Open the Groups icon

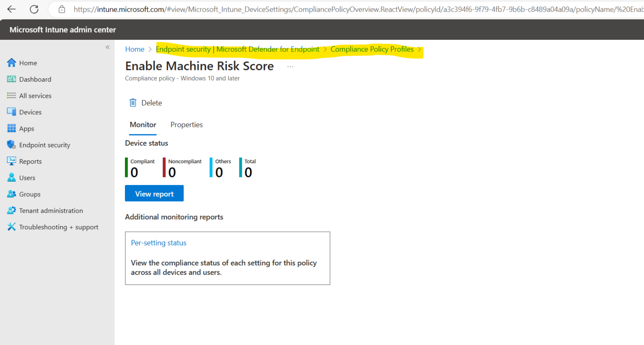point(12,194)
